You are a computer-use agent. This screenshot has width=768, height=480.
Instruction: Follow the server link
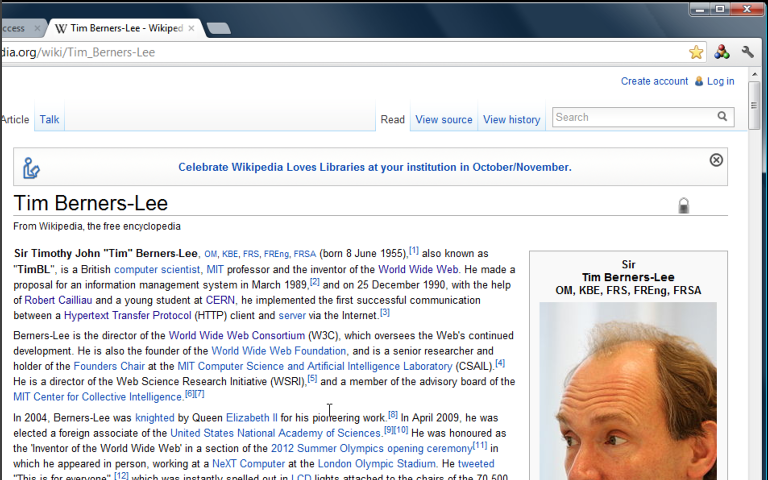point(292,315)
